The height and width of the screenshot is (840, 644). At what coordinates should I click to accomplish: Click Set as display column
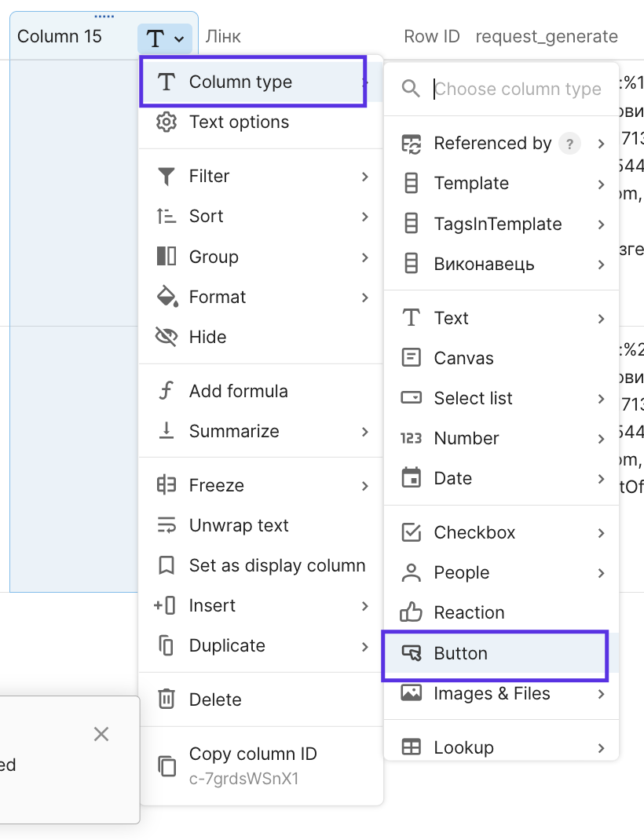pyautogui.click(x=276, y=565)
